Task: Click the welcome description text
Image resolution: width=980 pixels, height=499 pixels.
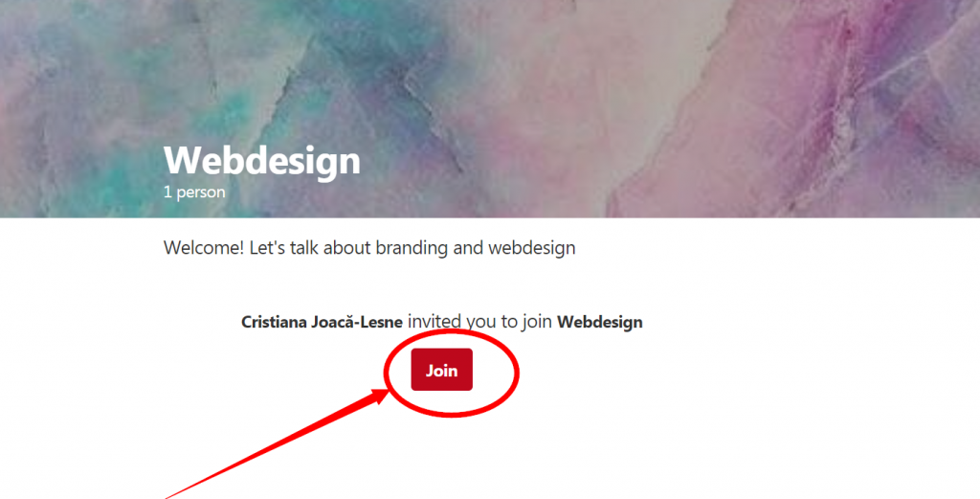Action: [369, 248]
